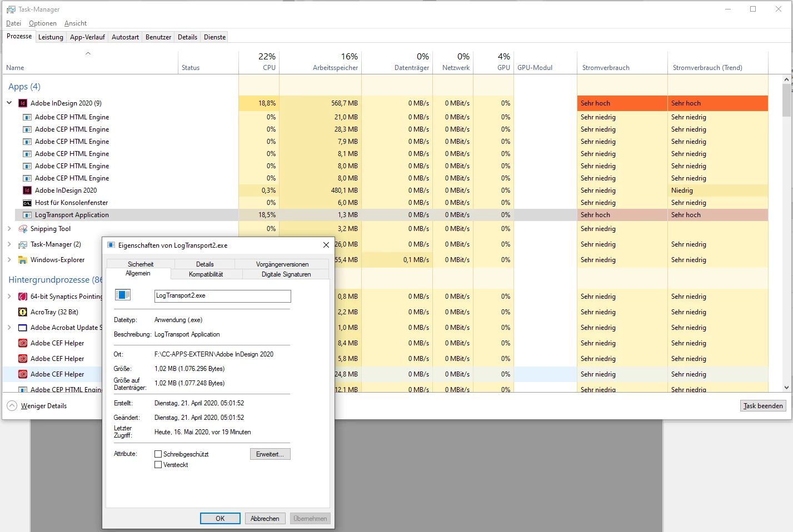Open the Optionen menu
The width and height of the screenshot is (793, 532).
coord(43,23)
